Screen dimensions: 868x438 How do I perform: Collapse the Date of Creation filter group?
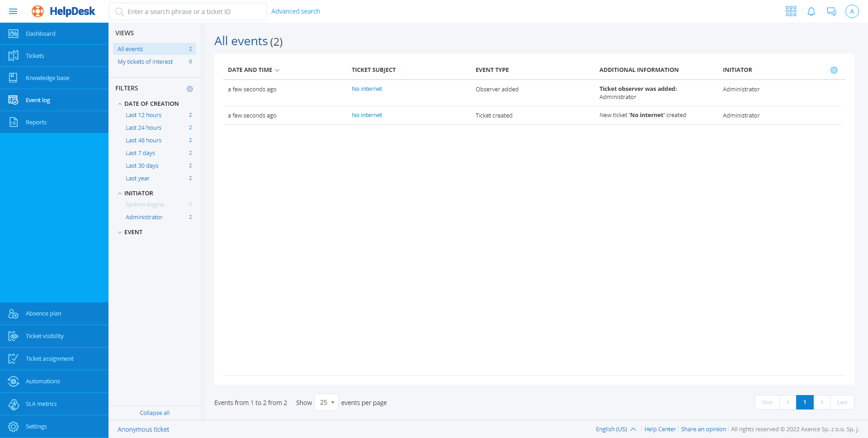pyautogui.click(x=120, y=104)
